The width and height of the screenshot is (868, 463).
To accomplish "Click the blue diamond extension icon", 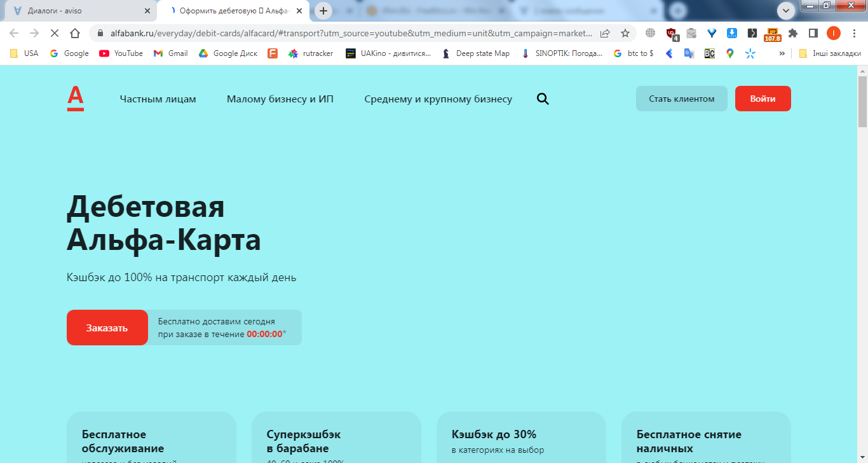I will [x=712, y=33].
